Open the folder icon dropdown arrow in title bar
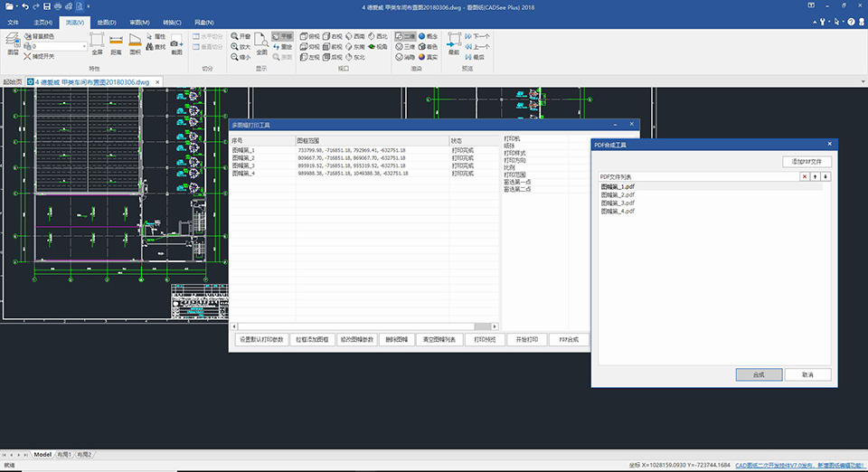The height and width of the screenshot is (472, 868). point(18,6)
